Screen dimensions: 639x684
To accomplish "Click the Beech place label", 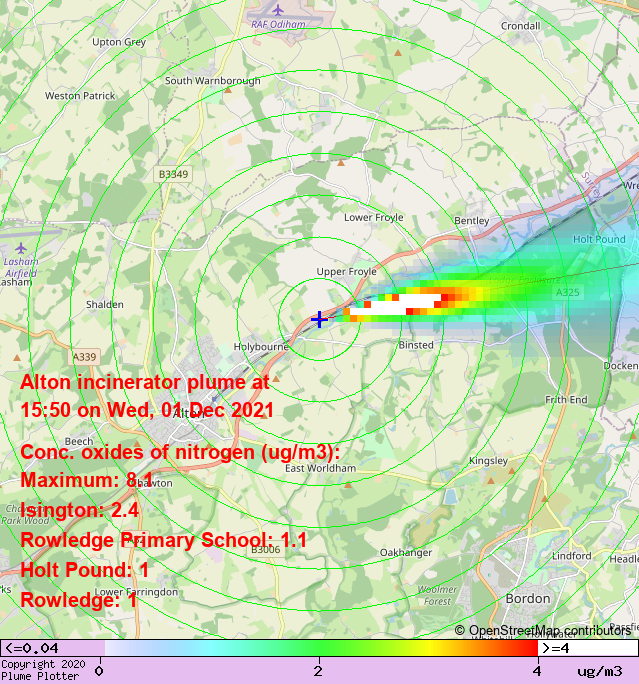I will 79,441.
